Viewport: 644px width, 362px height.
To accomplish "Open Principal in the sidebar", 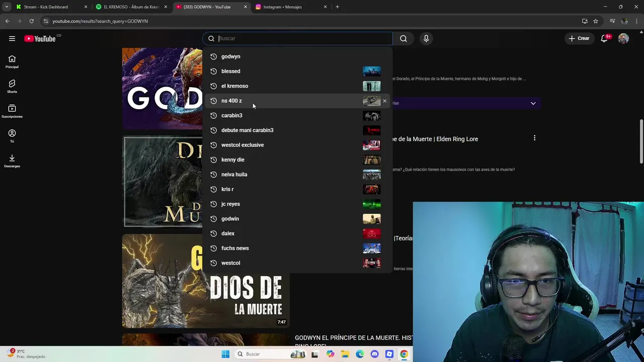I will pyautogui.click(x=12, y=62).
